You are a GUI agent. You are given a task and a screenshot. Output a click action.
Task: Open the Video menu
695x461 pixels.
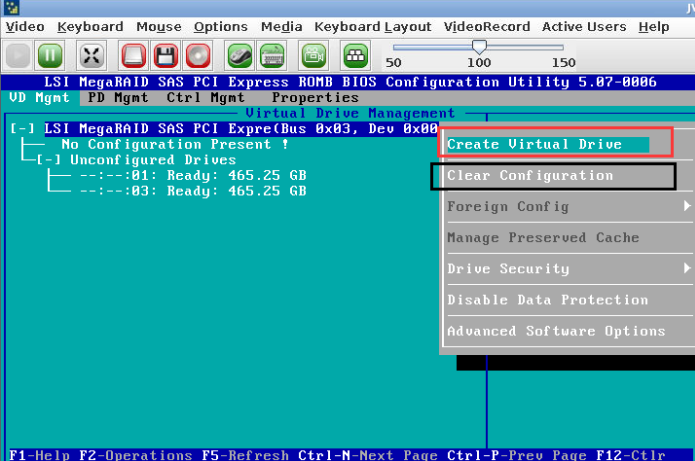(26, 27)
